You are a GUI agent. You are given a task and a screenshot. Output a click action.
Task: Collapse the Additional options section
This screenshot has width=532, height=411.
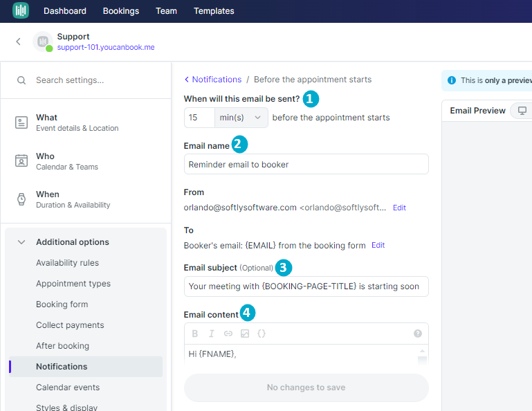21,242
